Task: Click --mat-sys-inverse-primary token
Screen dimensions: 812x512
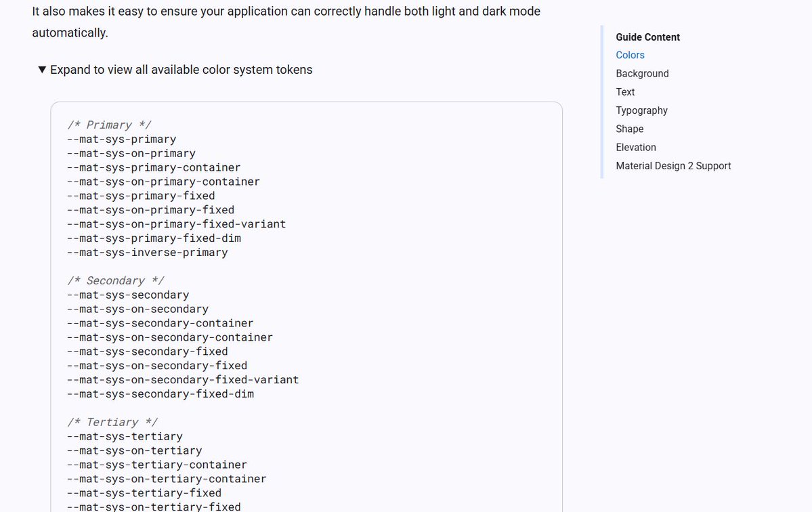Action: click(x=147, y=252)
